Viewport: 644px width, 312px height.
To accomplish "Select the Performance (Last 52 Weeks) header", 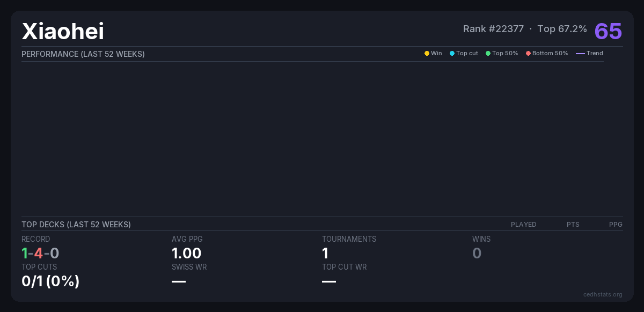I will [x=83, y=54].
